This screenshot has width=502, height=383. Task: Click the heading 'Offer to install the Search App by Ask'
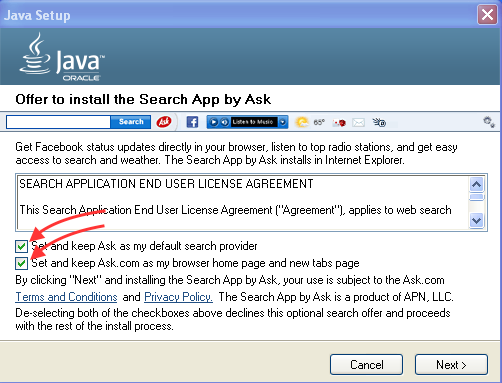point(143,100)
